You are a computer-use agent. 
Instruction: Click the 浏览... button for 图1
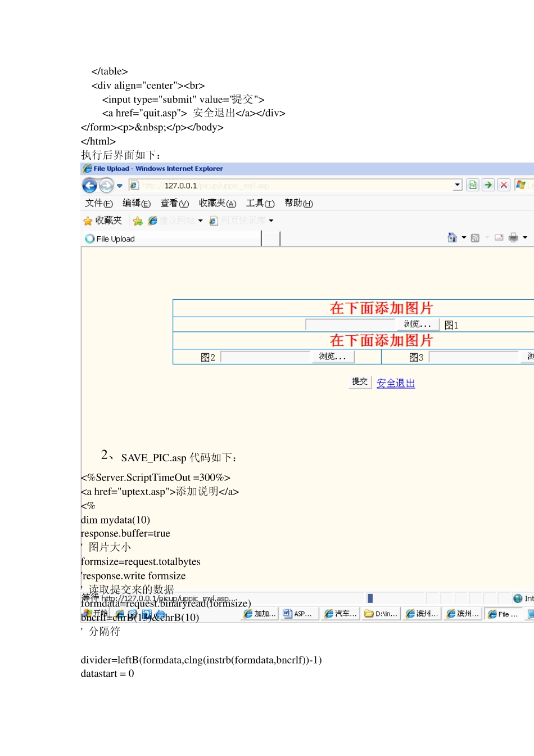(418, 324)
